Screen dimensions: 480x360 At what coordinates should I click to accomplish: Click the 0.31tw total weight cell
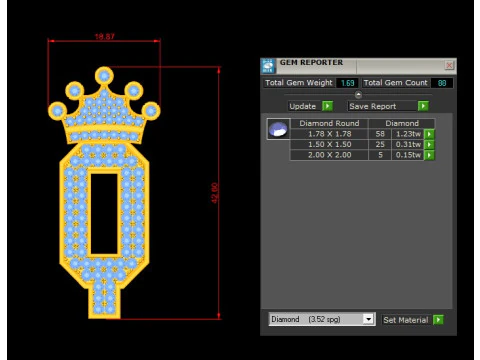[408, 144]
